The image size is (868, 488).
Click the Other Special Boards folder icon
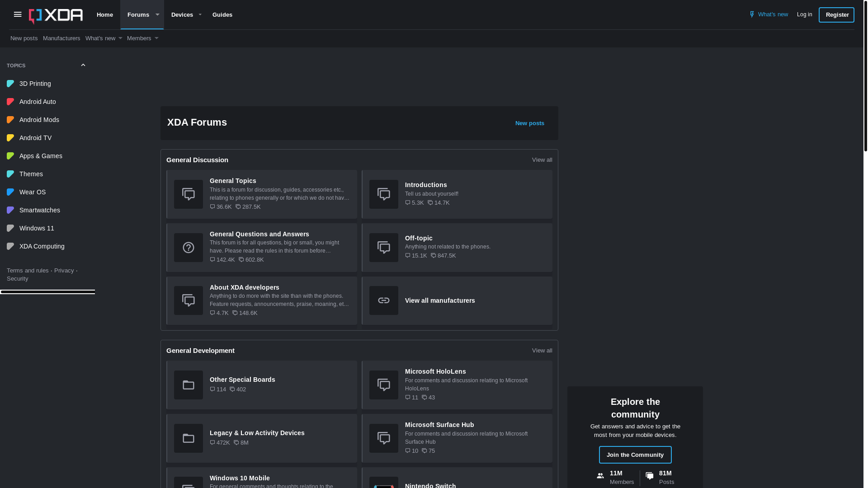[189, 385]
